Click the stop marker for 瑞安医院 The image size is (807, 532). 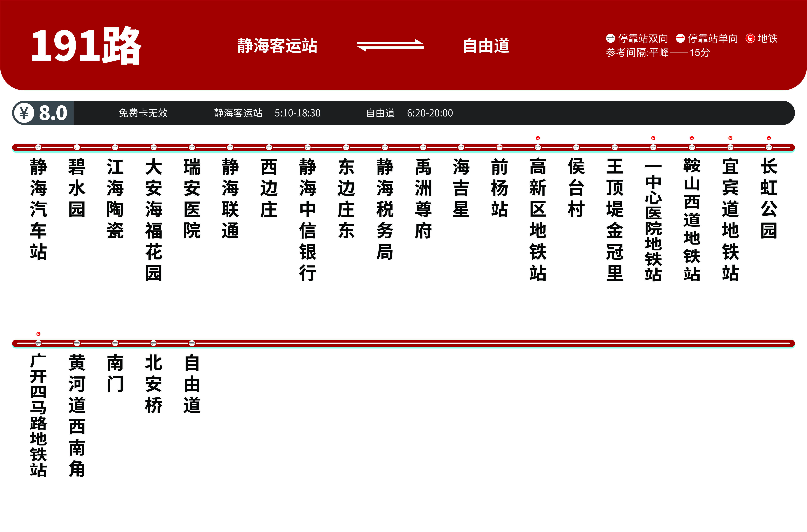[192, 147]
